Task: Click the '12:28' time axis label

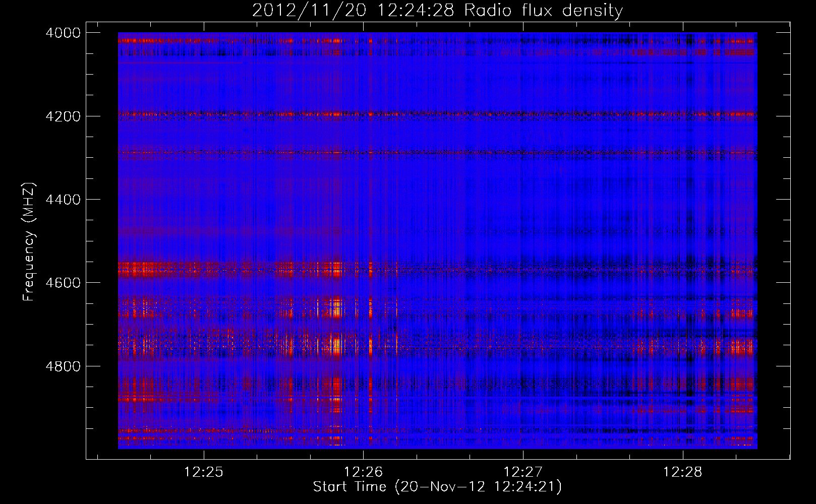Action: click(x=682, y=472)
